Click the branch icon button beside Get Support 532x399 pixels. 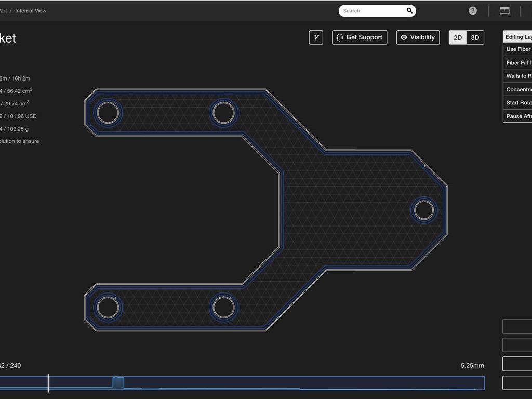[x=316, y=37]
